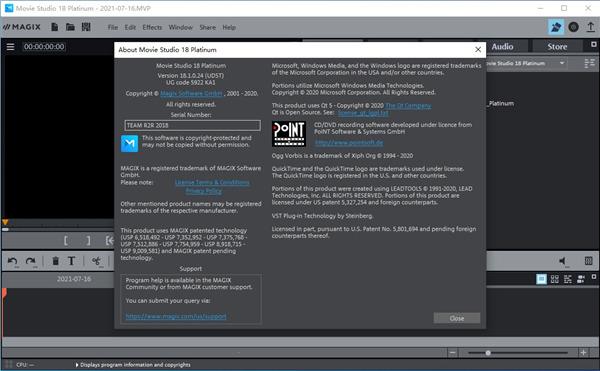Open the mixer panel icon in the toolbar
600x371 pixels.
(x=589, y=261)
